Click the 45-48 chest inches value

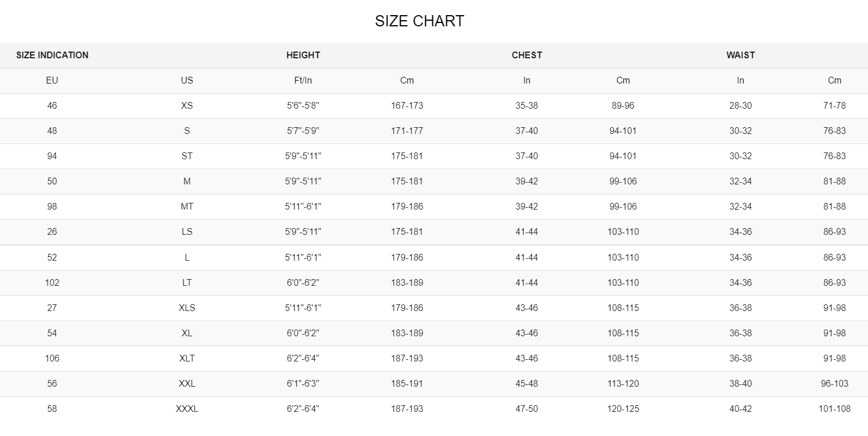pyautogui.click(x=526, y=383)
